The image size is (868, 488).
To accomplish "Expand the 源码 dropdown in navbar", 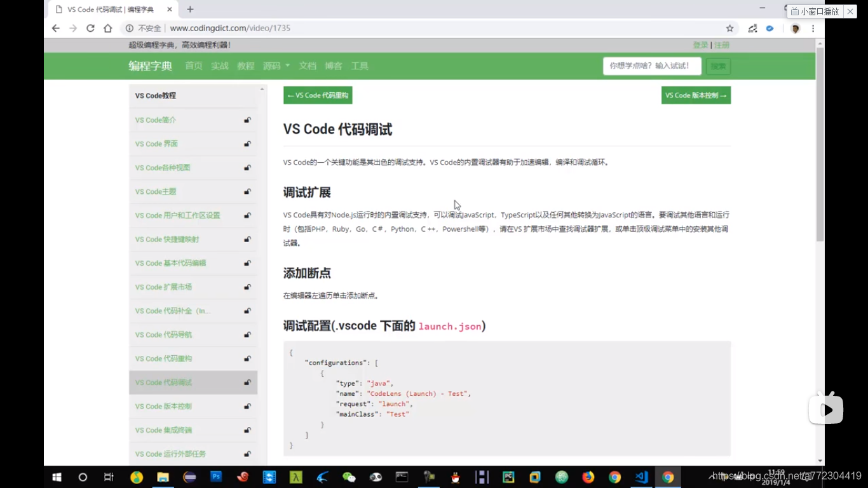I will (x=276, y=66).
